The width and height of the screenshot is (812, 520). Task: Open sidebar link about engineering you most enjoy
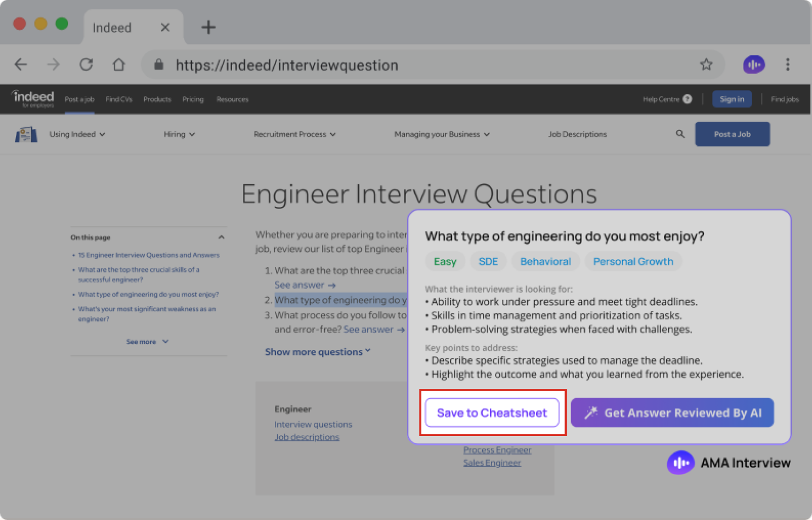pyautogui.click(x=148, y=295)
